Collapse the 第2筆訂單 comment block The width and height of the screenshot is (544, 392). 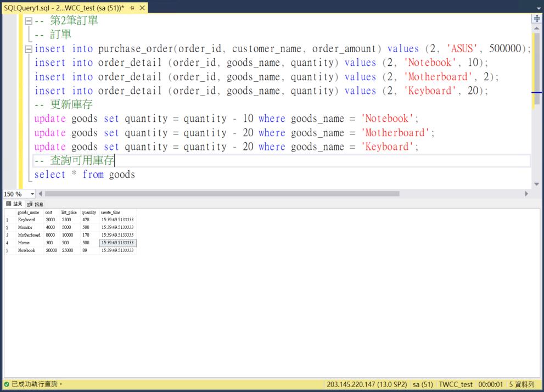29,21
